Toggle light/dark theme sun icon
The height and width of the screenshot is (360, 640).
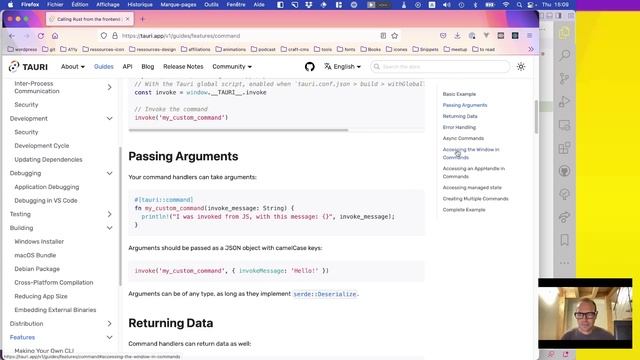point(521,67)
